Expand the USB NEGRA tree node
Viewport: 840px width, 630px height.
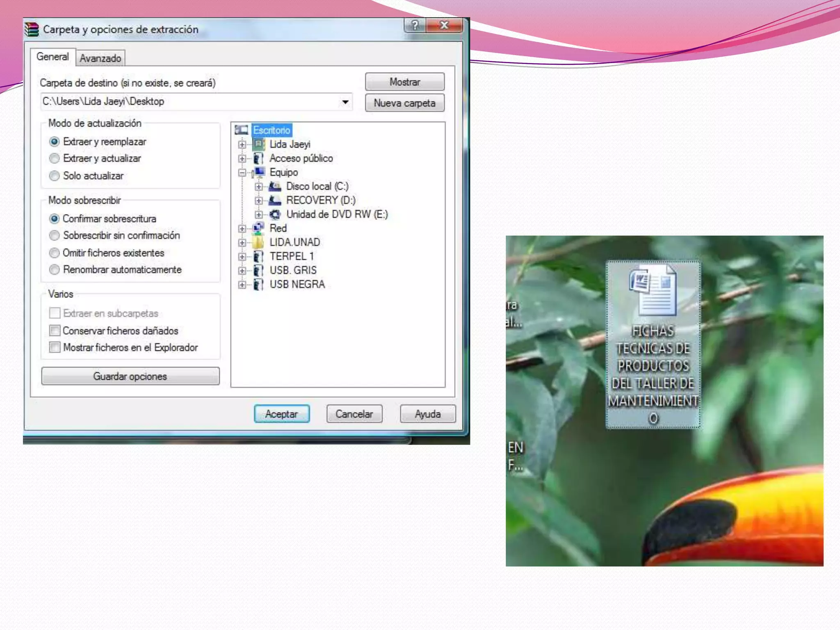click(x=242, y=285)
